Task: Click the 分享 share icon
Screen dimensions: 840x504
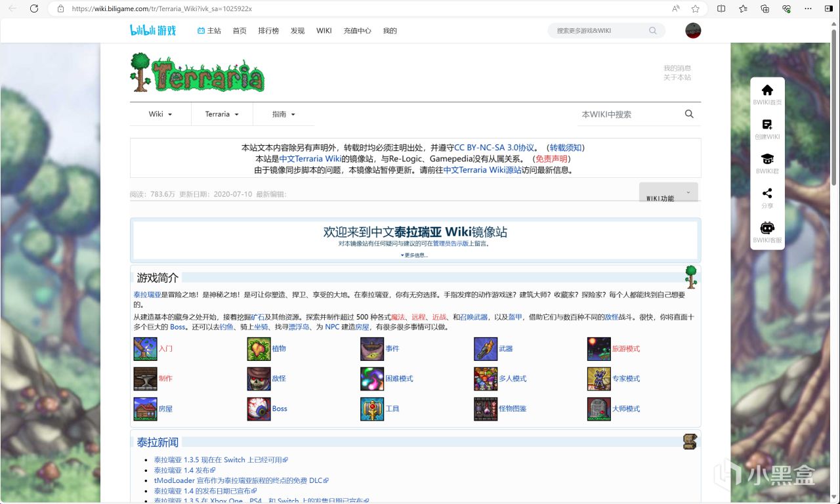Action: click(767, 194)
